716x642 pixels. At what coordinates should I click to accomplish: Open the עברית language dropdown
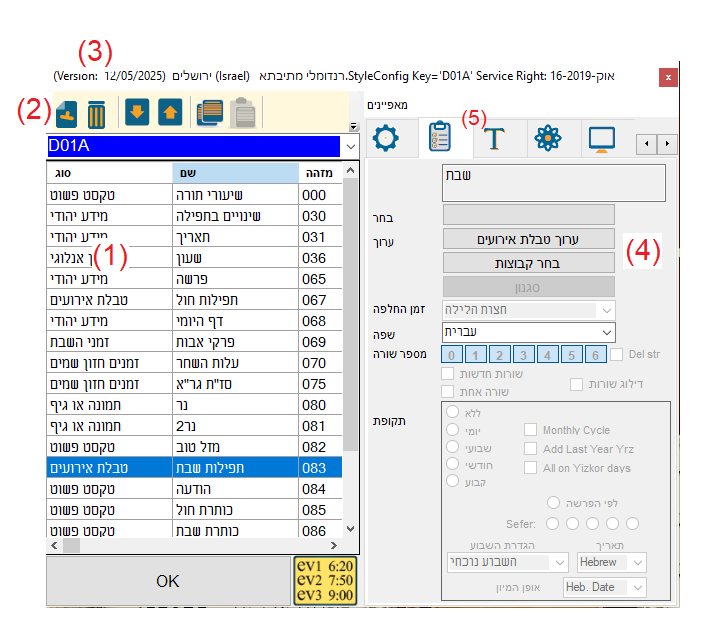click(x=607, y=332)
